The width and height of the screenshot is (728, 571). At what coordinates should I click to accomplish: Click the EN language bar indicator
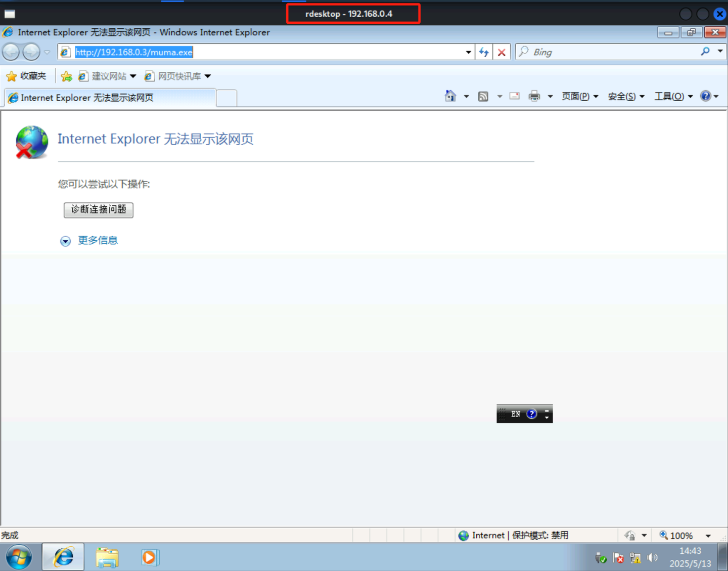tap(516, 414)
